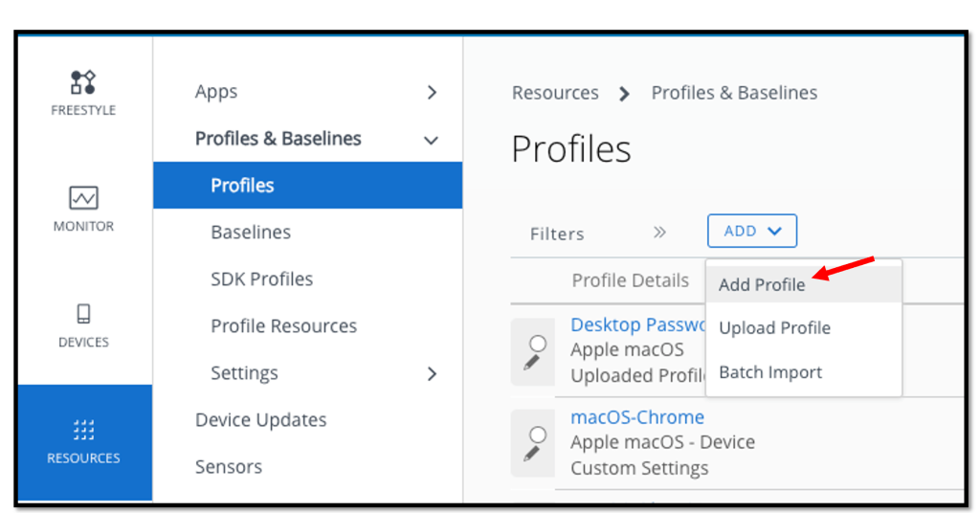Choose Add Profile from dropdown menu
980x513 pixels.
point(762,284)
